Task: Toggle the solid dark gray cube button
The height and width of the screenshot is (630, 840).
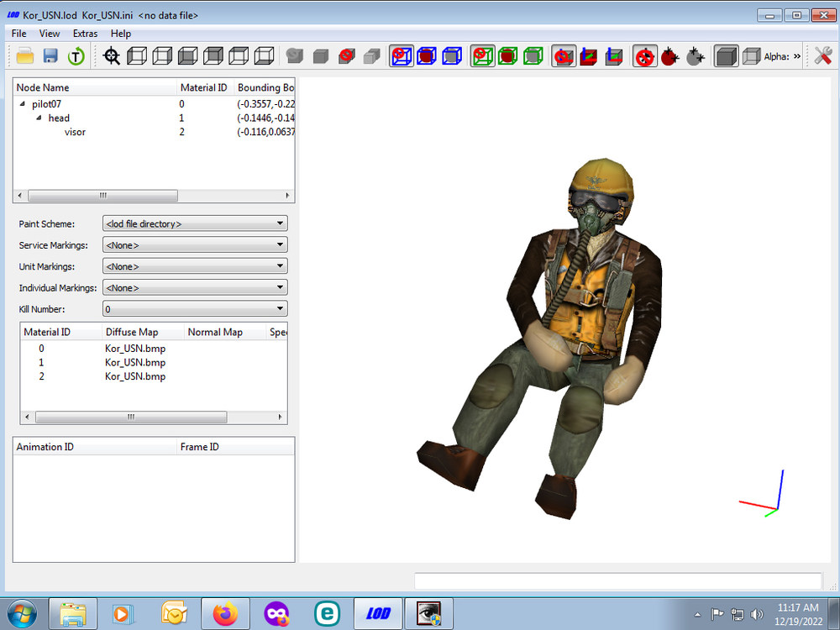Action: 726,55
